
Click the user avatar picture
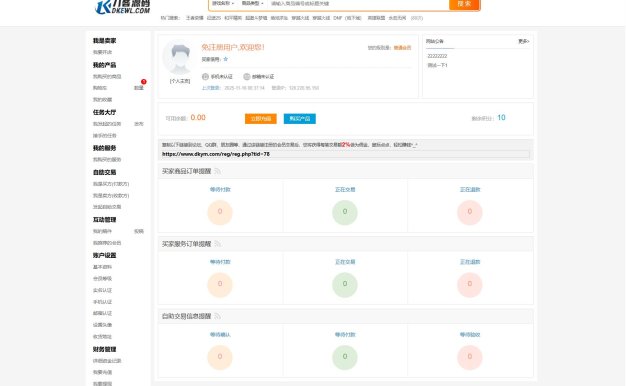[180, 57]
